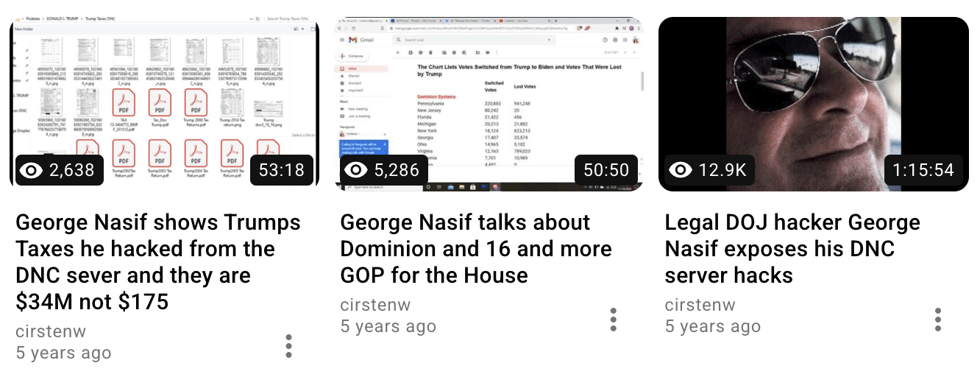980x377 pixels.
Task: Visit cirstenw channel under Trumps Taxes video
Action: [51, 331]
